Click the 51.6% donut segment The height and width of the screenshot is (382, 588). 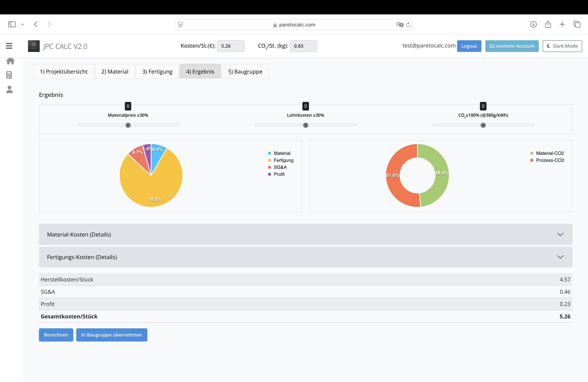pyautogui.click(x=393, y=175)
